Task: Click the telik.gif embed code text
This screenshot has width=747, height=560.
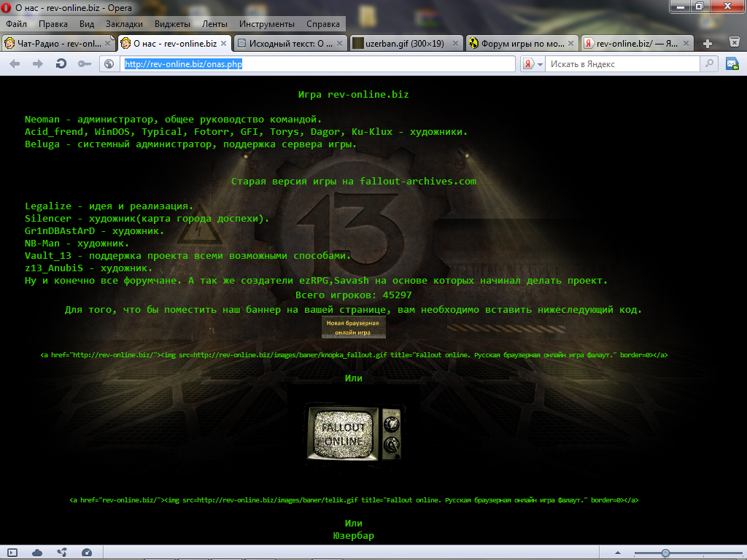Action: click(x=354, y=500)
